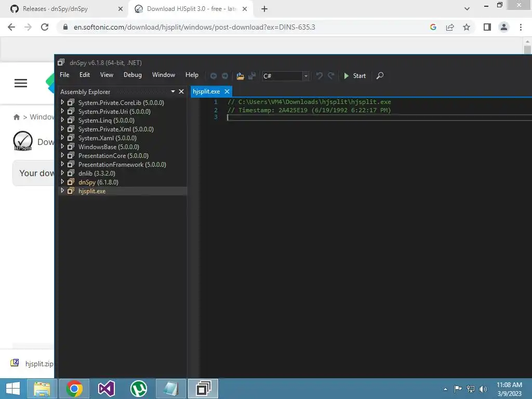Click the assembly icon beside dnlib (3.3.2.0)

point(71,173)
